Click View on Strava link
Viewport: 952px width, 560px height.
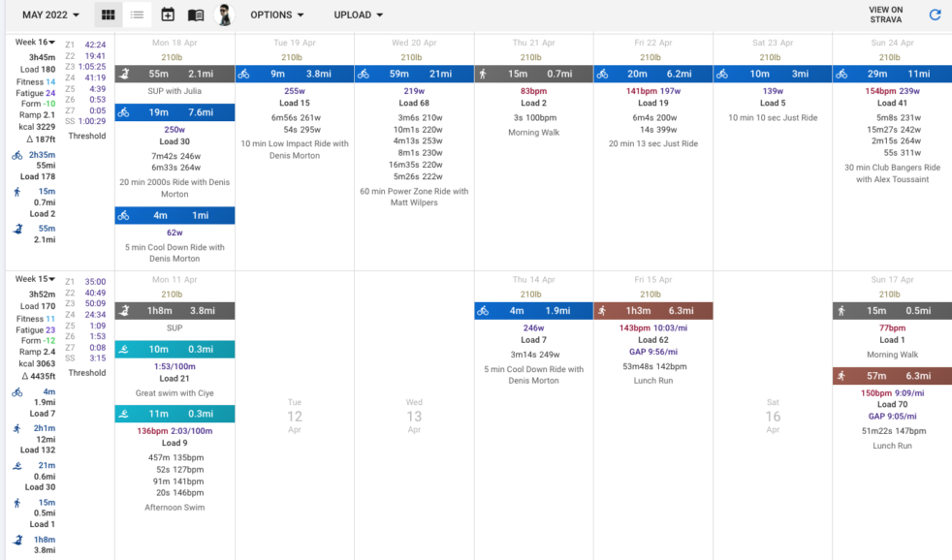(885, 15)
